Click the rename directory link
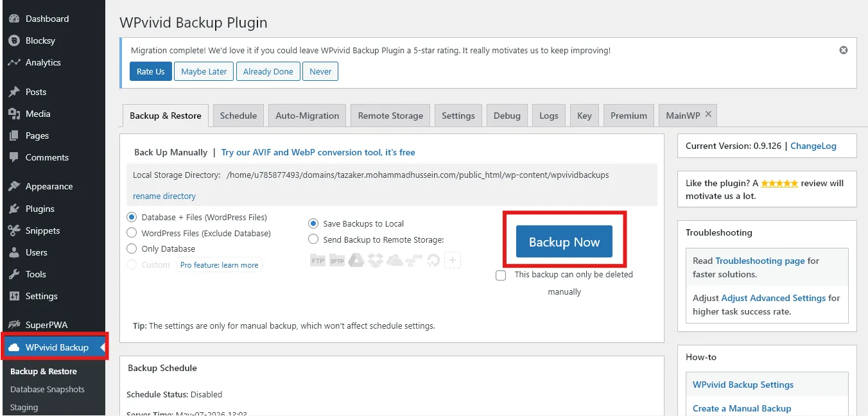 coord(164,196)
